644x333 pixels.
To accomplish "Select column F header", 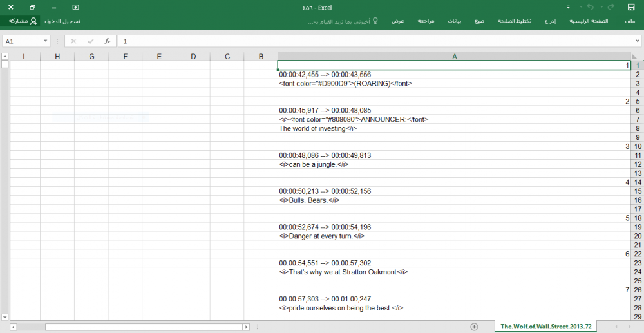I will click(x=126, y=57).
